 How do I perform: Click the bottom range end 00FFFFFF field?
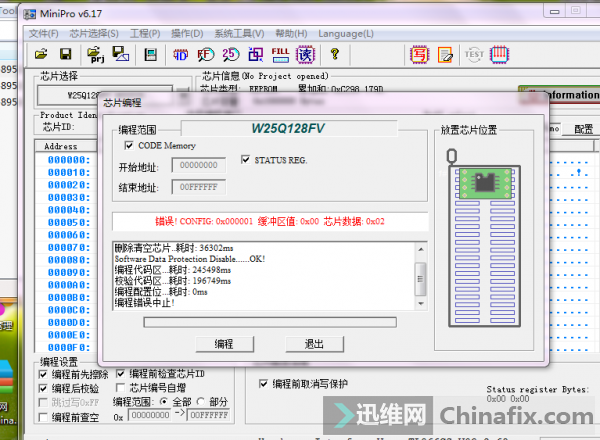(209, 415)
